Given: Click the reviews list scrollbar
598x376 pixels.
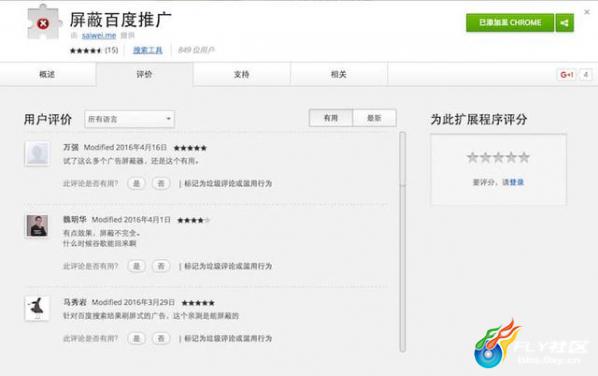Looking at the screenshot, I should (x=403, y=242).
